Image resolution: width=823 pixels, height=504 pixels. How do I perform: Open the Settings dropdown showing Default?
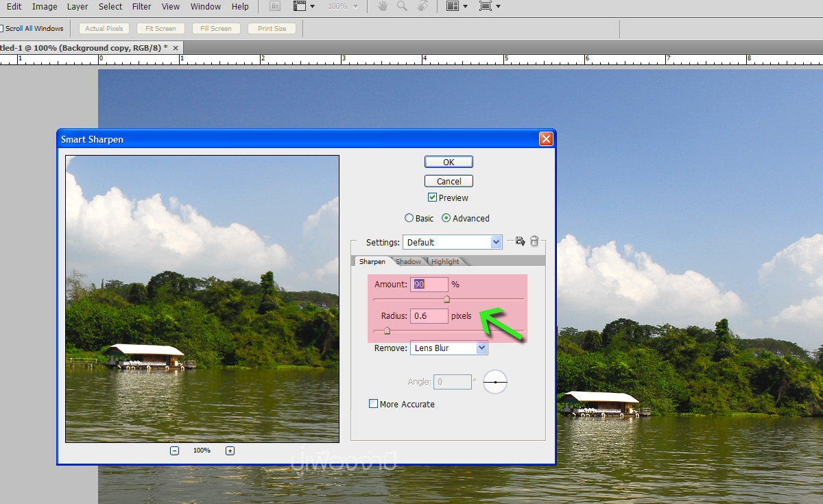(453, 242)
